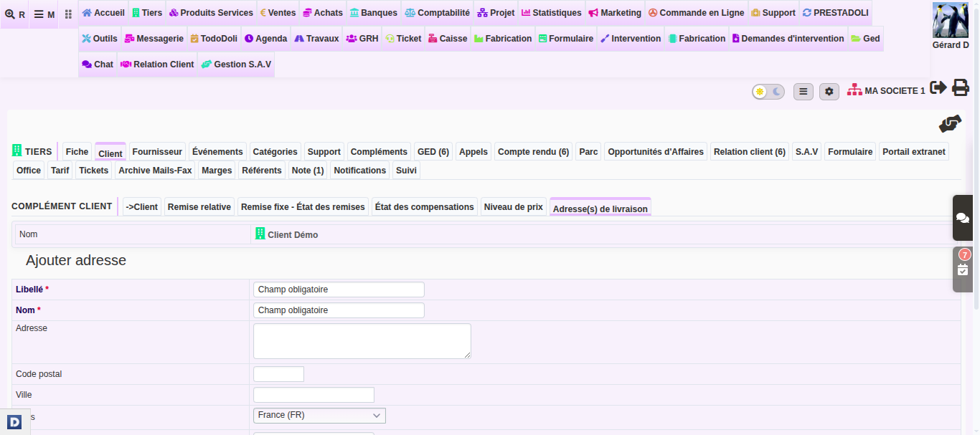980x435 pixels.
Task: Open the Chat menu
Action: click(98, 64)
